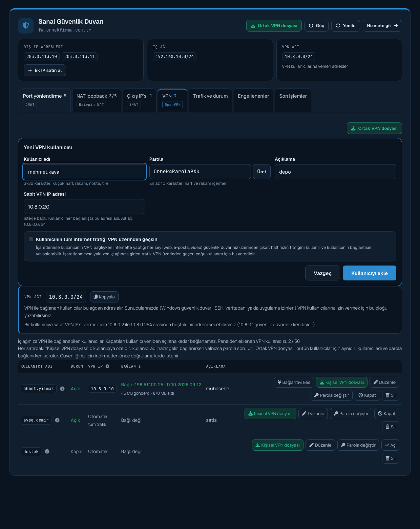Image resolution: width=420 pixels, height=529 pixels.
Task: Select external IP 203.0.113.11 chip
Action: click(80, 57)
